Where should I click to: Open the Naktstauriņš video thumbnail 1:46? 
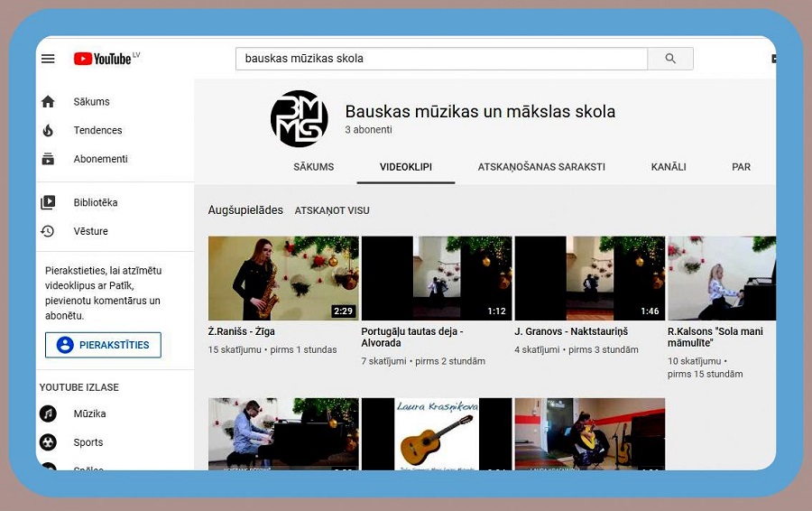point(590,278)
